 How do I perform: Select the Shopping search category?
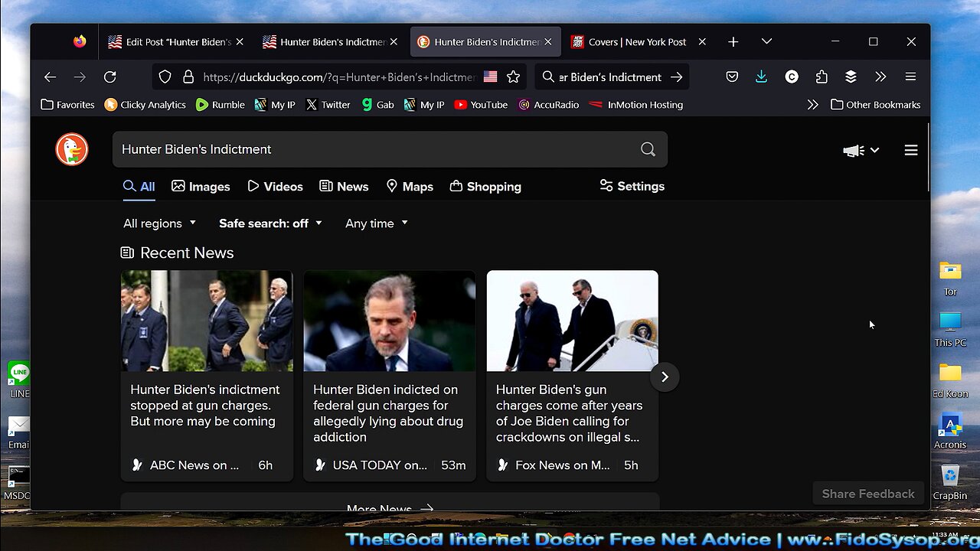tap(485, 187)
